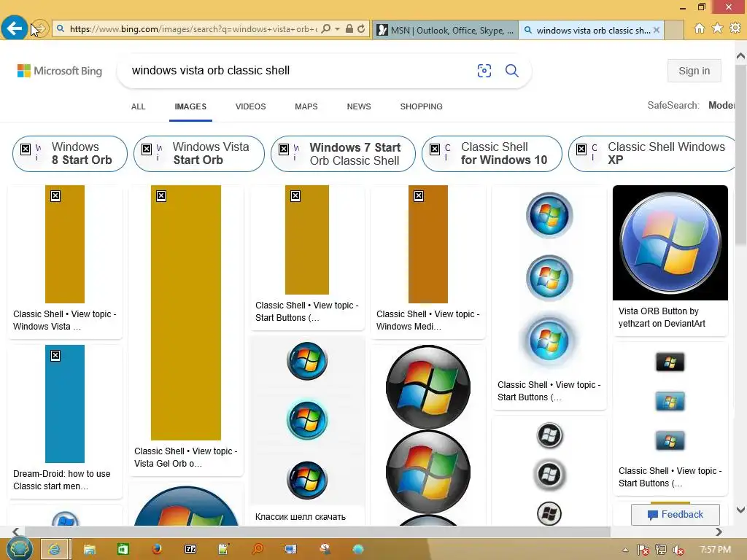
Task: Open the Start menu shell orb
Action: click(20, 549)
